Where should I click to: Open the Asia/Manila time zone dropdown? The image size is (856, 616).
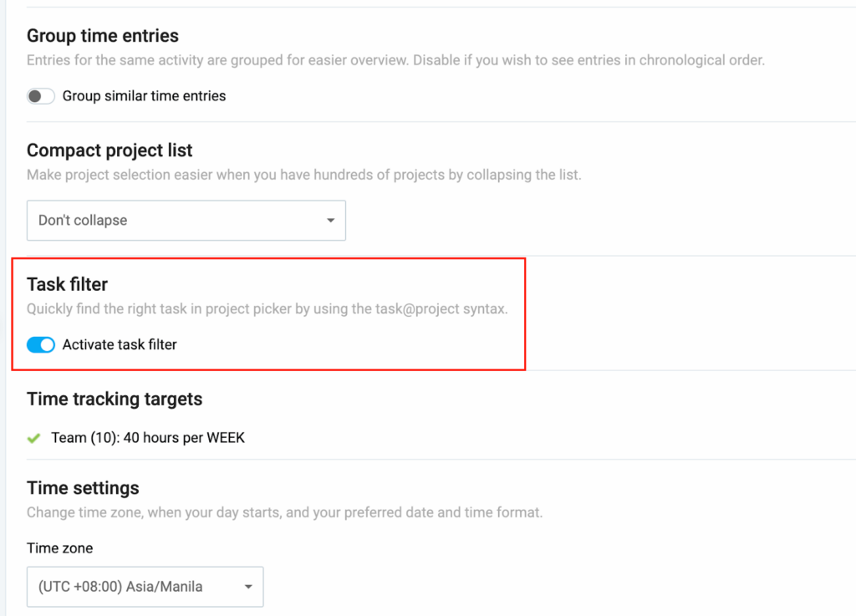coord(145,587)
